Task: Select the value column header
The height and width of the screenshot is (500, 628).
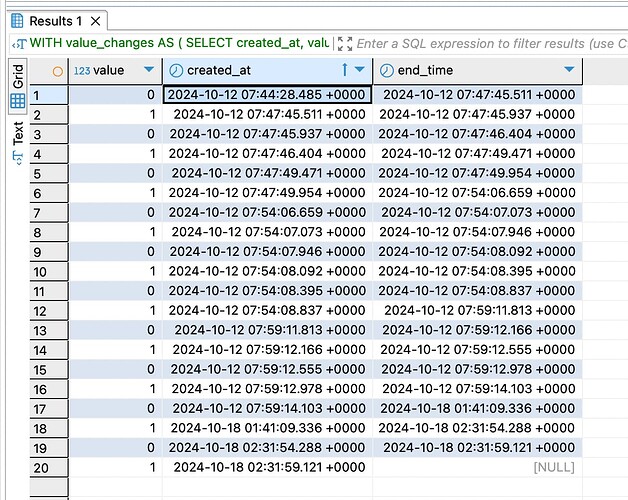Action: pyautogui.click(x=115, y=71)
